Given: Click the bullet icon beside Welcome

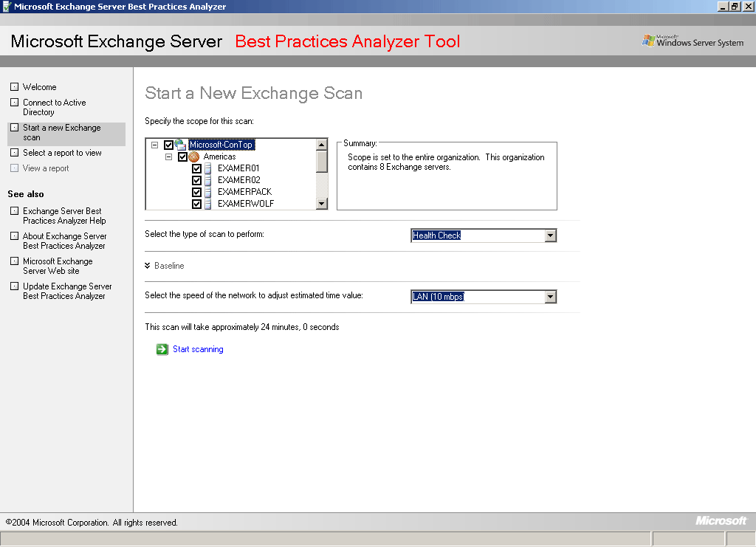Looking at the screenshot, I should pyautogui.click(x=14, y=87).
